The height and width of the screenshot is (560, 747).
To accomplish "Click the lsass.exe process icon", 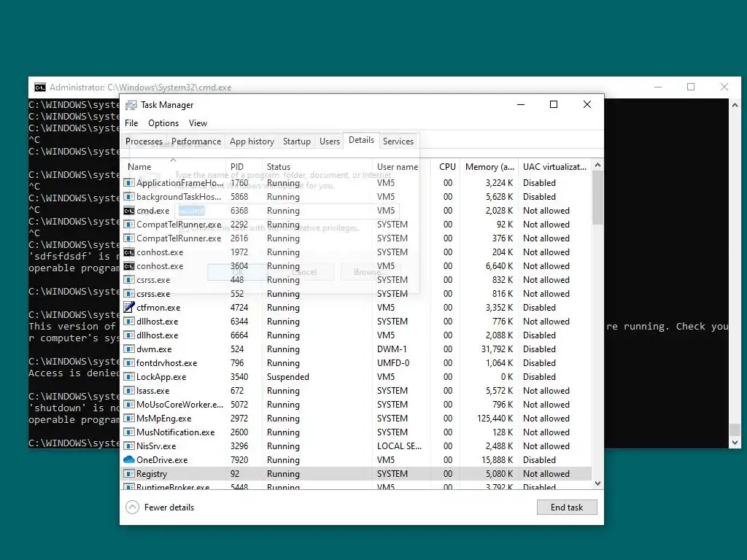I will [128, 390].
